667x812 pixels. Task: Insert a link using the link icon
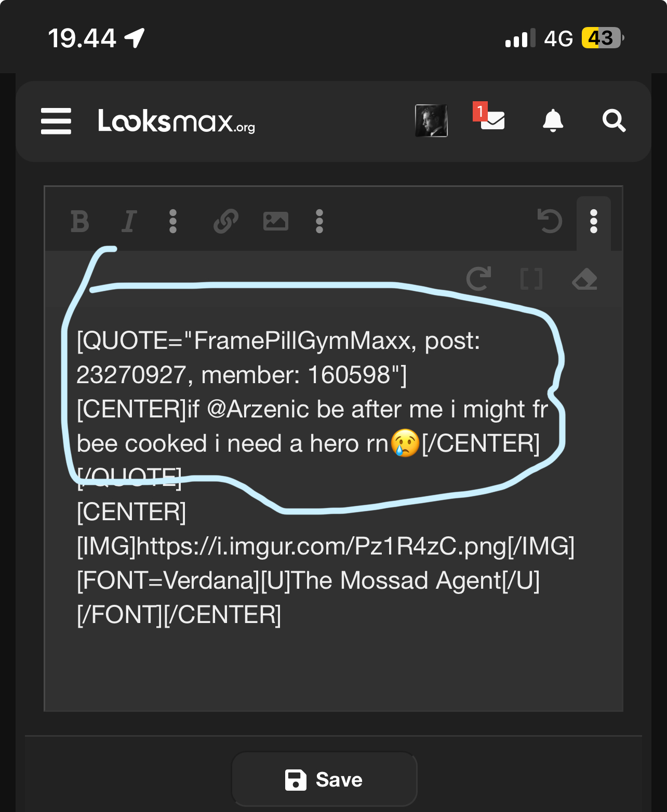click(225, 222)
